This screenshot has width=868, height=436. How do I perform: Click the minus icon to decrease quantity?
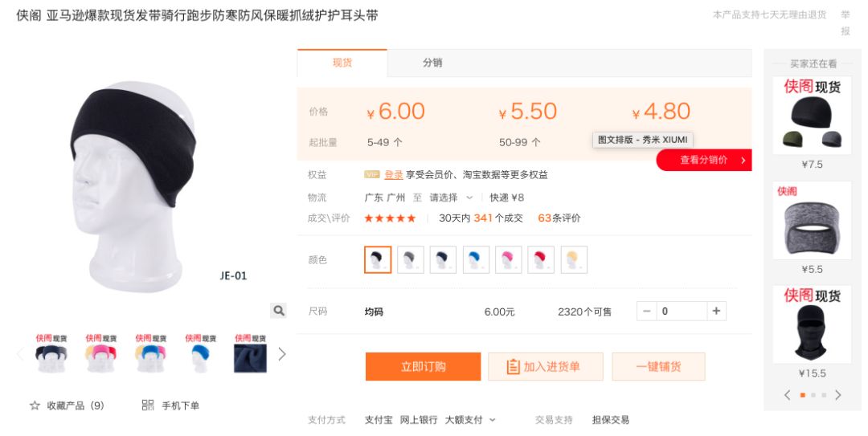(x=647, y=312)
